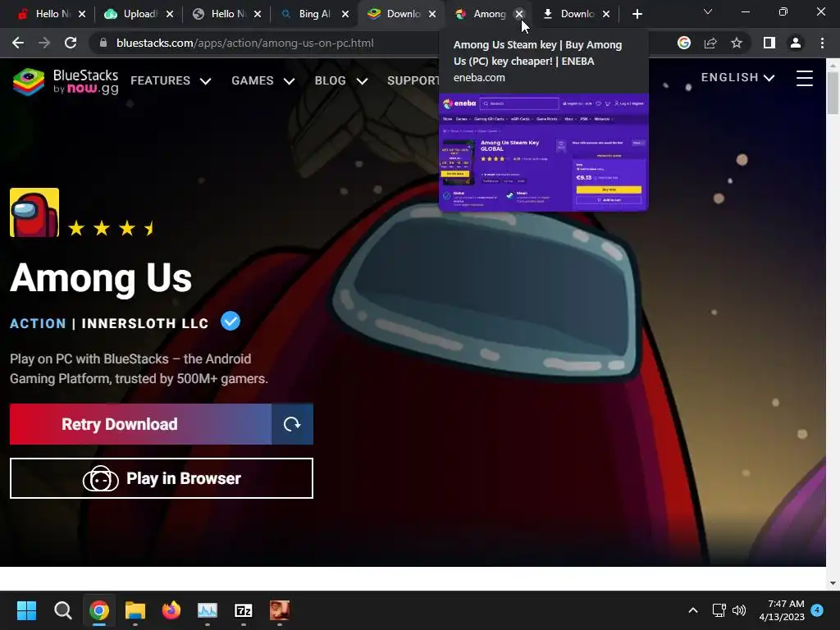The height and width of the screenshot is (630, 840).
Task: Expand the GAMES menu
Action: 263,81
